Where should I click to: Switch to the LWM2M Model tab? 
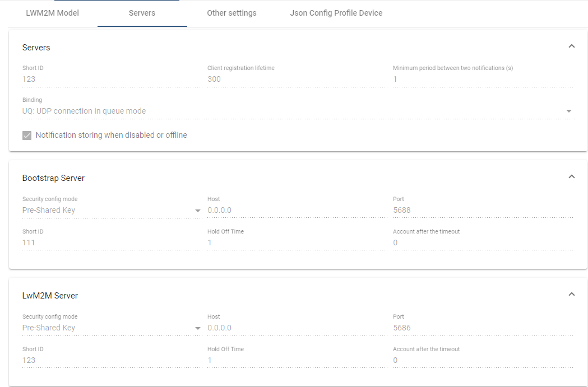pos(52,12)
